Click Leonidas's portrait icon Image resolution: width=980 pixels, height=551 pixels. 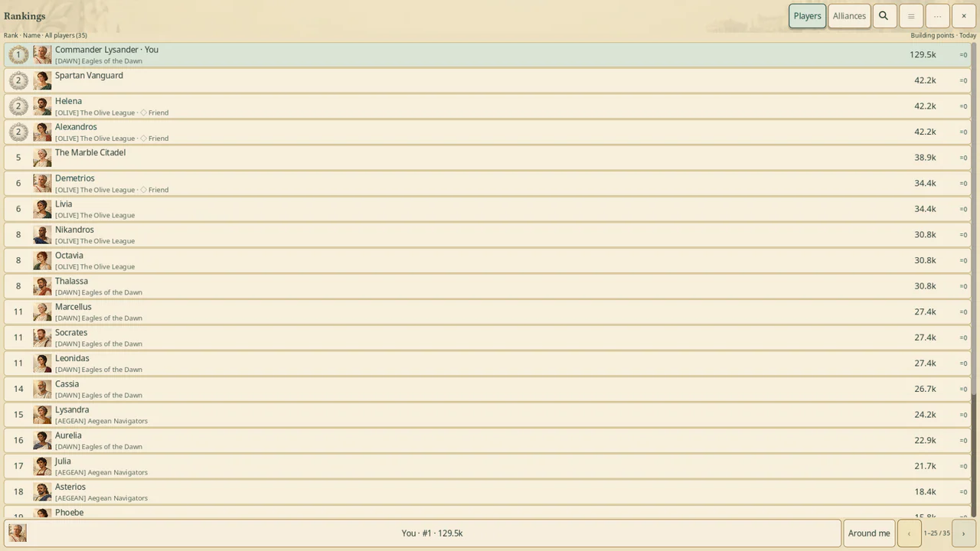42,364
